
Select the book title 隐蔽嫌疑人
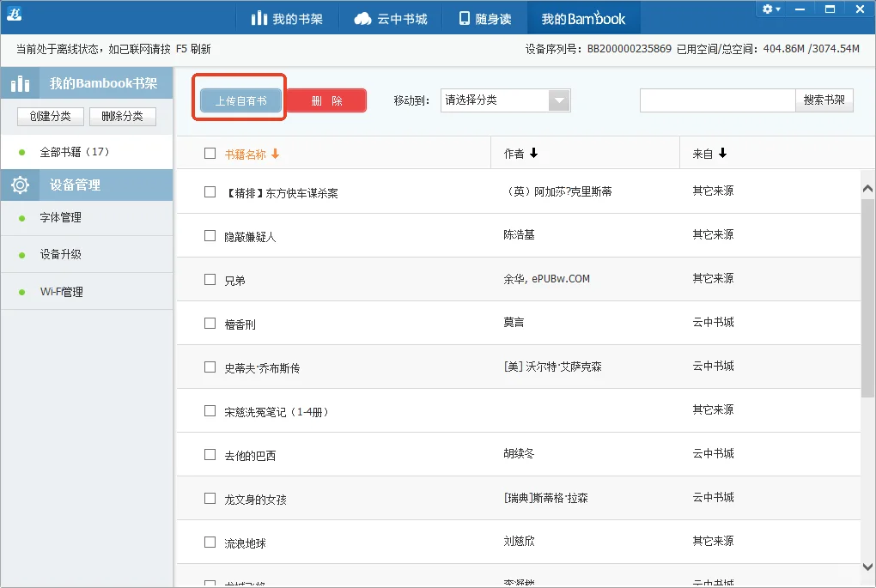250,237
